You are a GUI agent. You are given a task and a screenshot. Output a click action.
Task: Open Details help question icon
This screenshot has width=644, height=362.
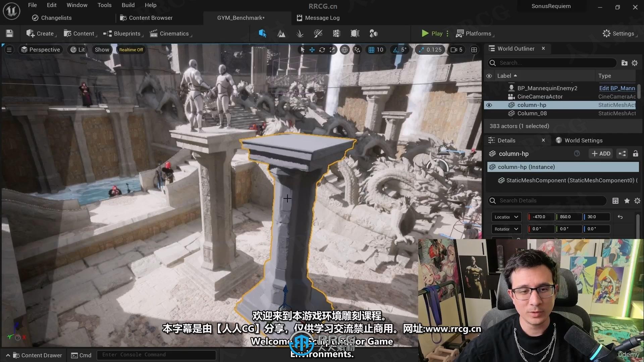coord(577,154)
